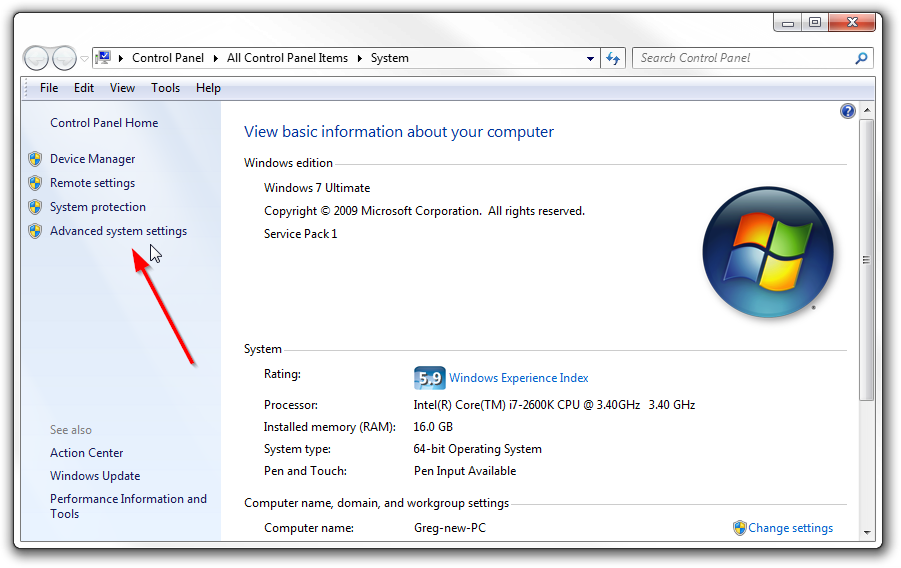
Task: Click the 16.0 GB memory value
Action: (x=433, y=427)
